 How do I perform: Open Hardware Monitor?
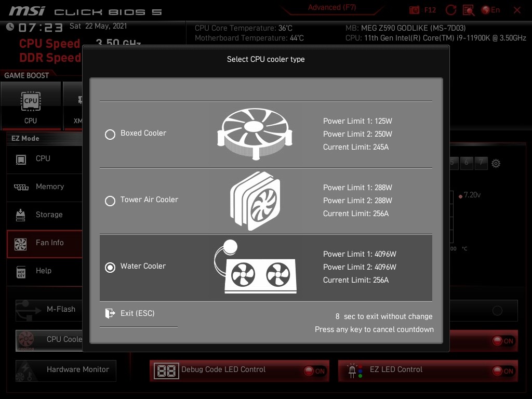click(66, 370)
